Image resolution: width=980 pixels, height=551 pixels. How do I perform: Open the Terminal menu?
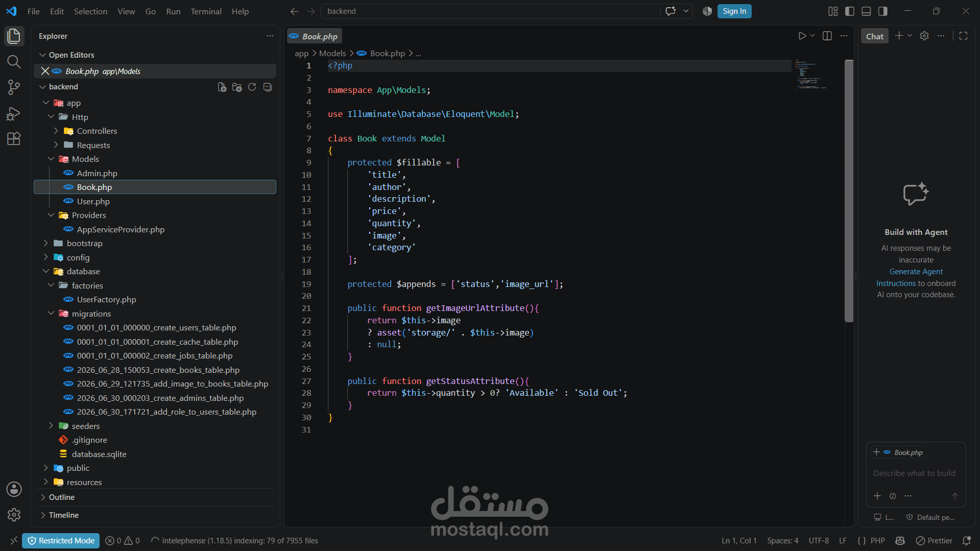pos(206,11)
